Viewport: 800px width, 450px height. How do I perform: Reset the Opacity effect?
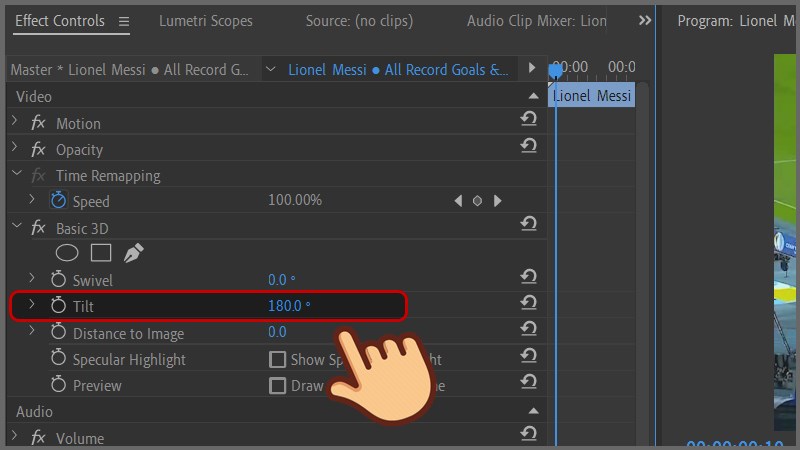click(x=529, y=145)
